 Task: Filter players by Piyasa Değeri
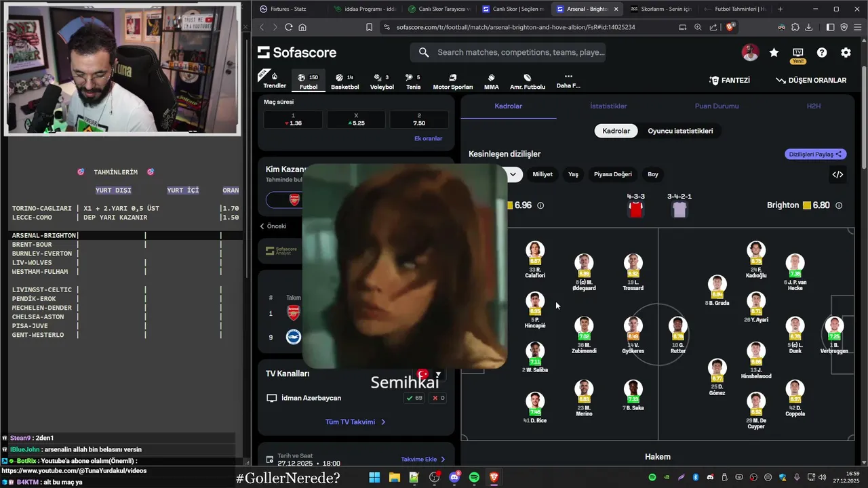(x=613, y=174)
